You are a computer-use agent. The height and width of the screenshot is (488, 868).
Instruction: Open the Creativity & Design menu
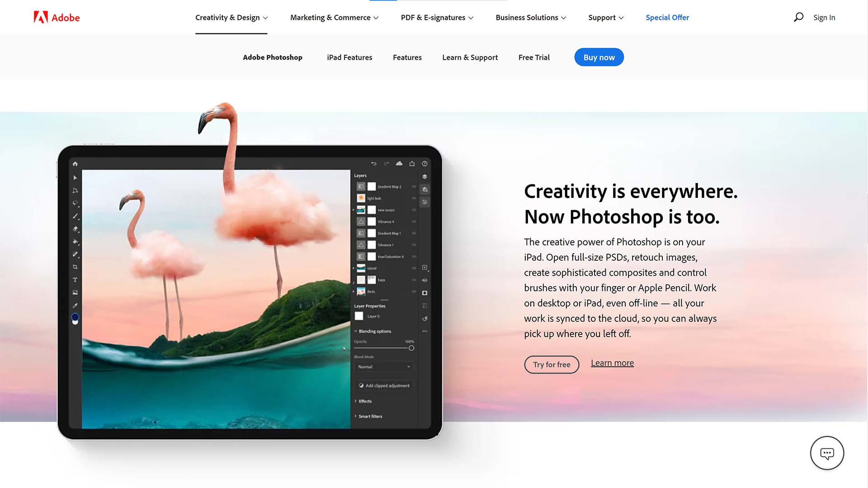[231, 17]
